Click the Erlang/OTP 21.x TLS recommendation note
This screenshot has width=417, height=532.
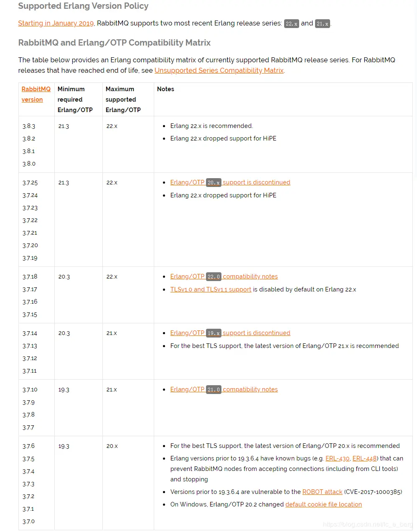285,346
